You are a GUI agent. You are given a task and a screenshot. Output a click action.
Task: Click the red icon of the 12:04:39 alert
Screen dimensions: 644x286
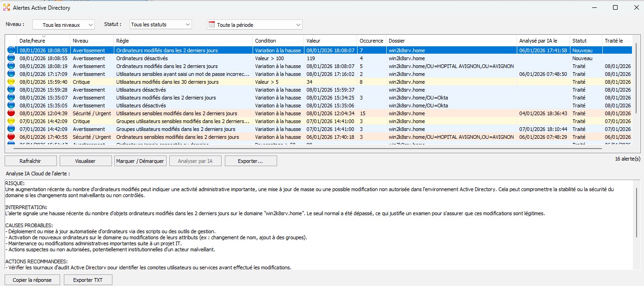point(11,113)
